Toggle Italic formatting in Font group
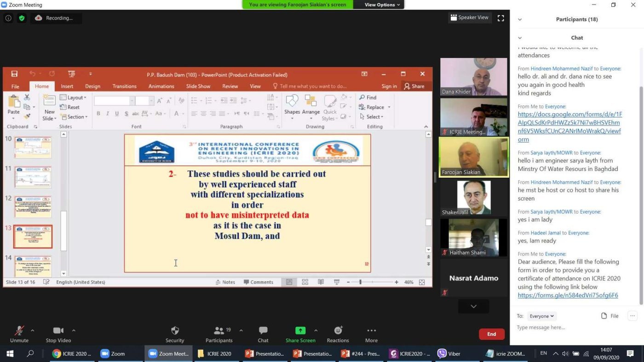Screen dimensions: 644x362 click(x=108, y=113)
